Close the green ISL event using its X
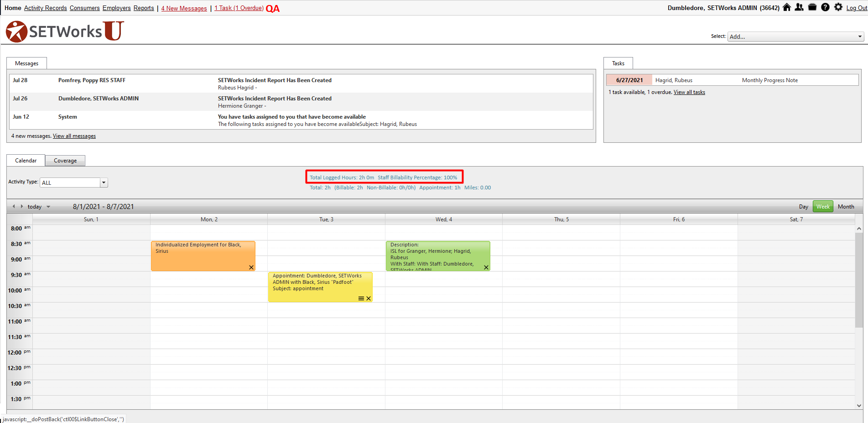 [x=486, y=267]
